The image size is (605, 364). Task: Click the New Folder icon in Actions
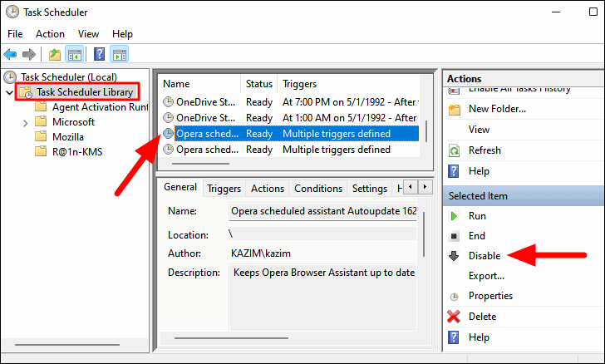455,110
